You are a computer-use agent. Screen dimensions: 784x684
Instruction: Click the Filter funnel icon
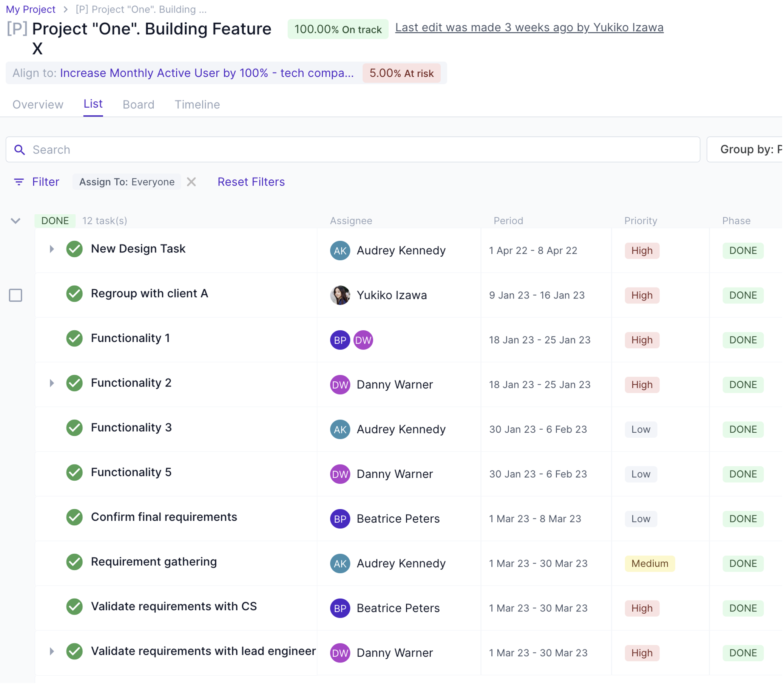pyautogui.click(x=19, y=182)
